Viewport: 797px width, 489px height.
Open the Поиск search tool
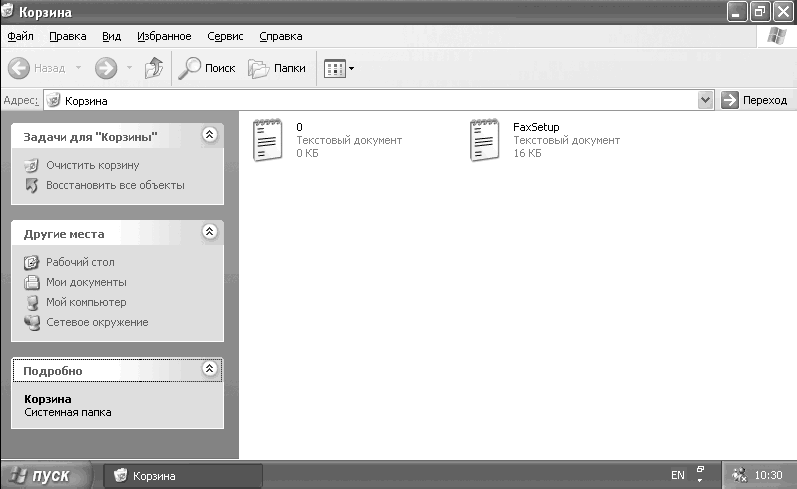pos(207,68)
